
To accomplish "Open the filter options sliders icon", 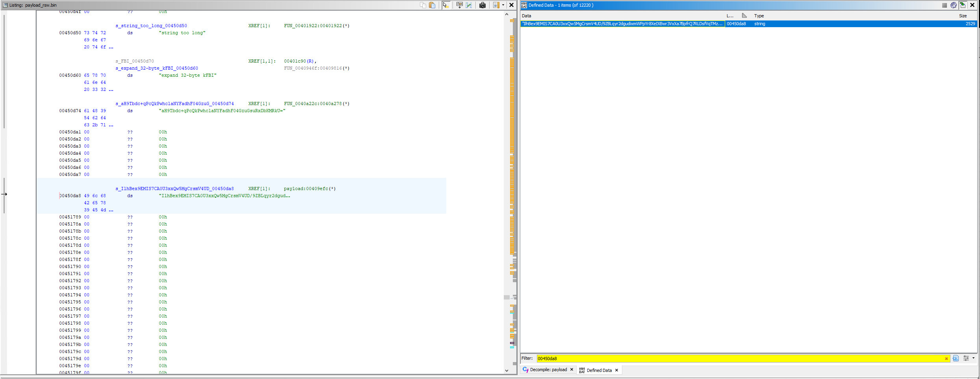I will (966, 358).
